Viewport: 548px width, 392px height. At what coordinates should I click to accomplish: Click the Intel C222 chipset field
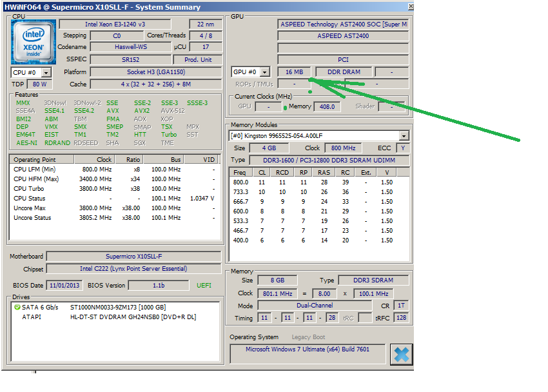[134, 269]
